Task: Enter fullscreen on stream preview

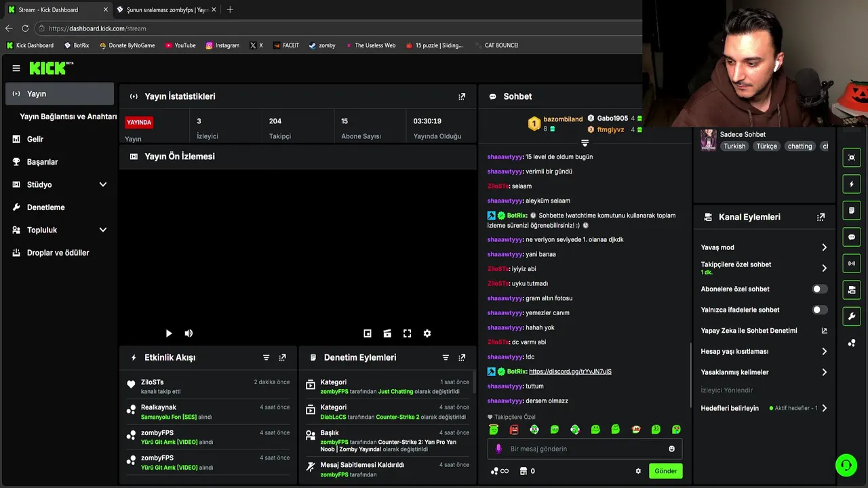Action: [x=407, y=333]
